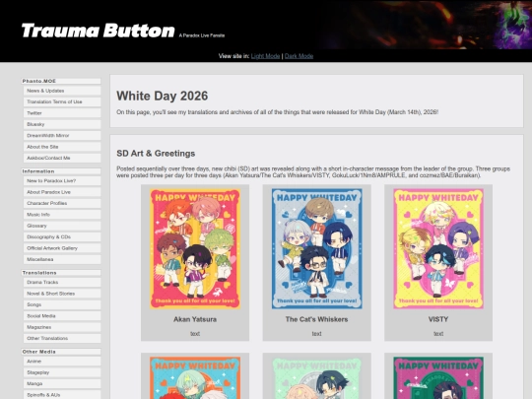The height and width of the screenshot is (399, 532).
Task: Click the Information sidebar heading
Action: pos(61,171)
